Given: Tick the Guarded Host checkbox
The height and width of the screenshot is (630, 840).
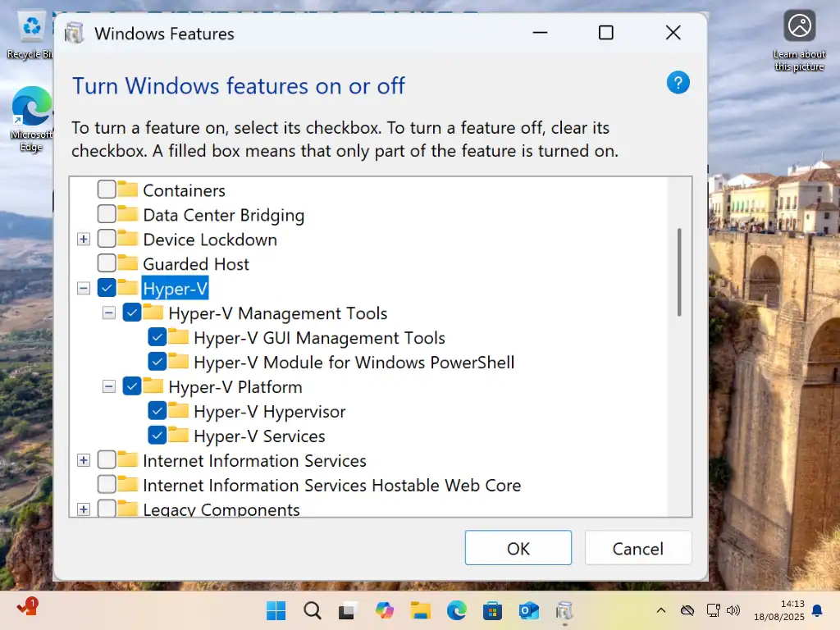Looking at the screenshot, I should click(x=107, y=263).
